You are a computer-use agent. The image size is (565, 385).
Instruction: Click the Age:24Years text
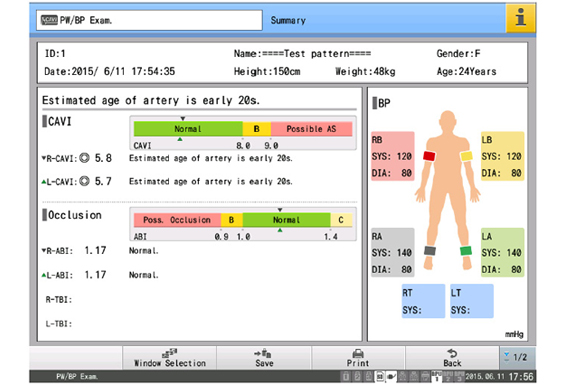[x=467, y=71]
